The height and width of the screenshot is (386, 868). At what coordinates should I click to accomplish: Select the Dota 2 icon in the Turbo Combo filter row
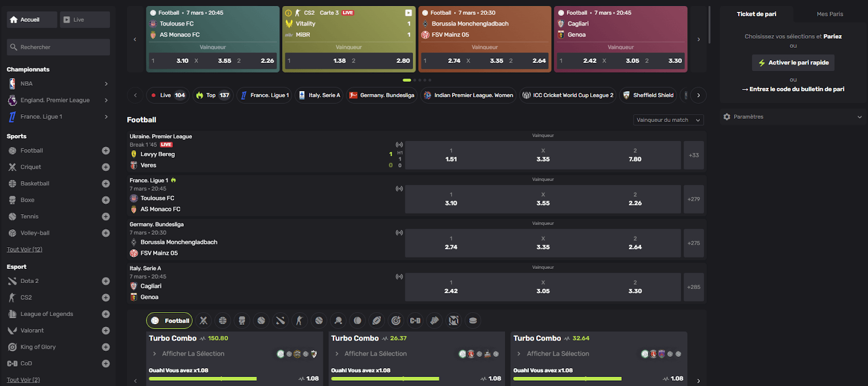[x=280, y=320]
